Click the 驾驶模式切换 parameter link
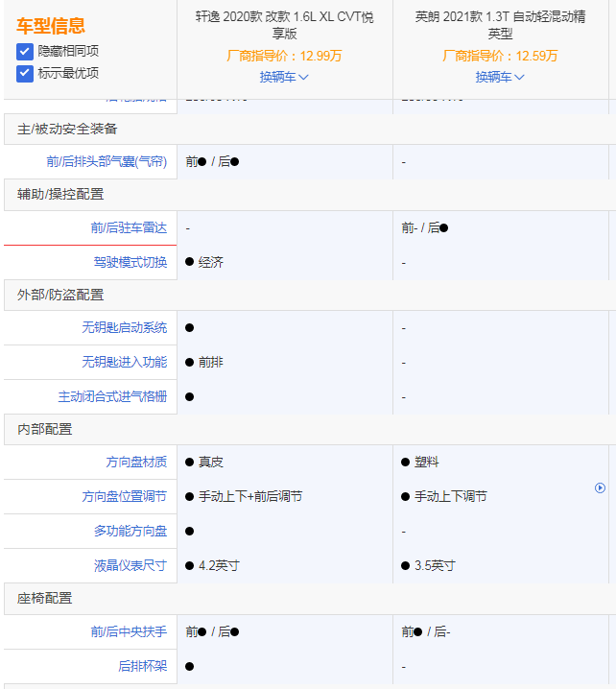The width and height of the screenshot is (616, 689). coord(130,262)
